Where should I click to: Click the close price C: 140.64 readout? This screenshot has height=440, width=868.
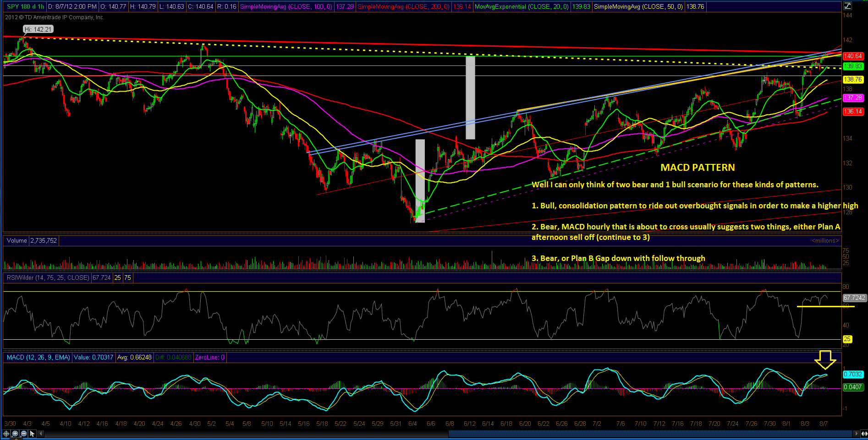pyautogui.click(x=200, y=6)
